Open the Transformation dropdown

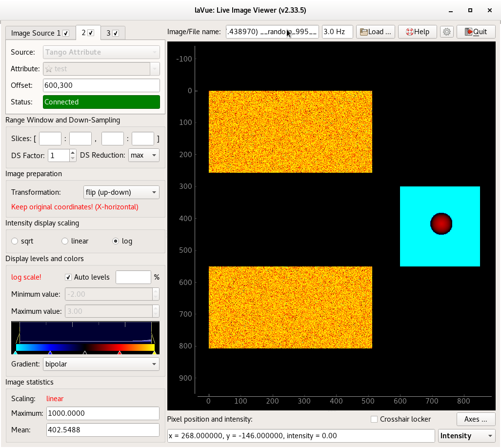point(121,192)
